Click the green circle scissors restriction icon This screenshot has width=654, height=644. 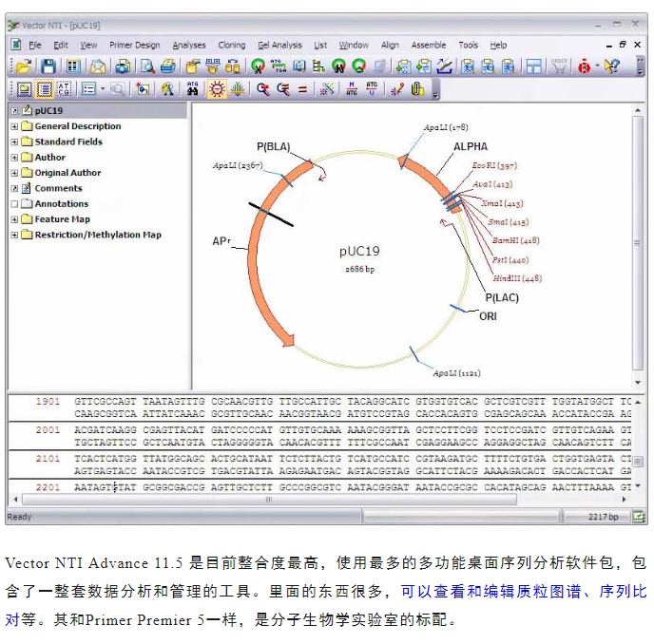259,66
